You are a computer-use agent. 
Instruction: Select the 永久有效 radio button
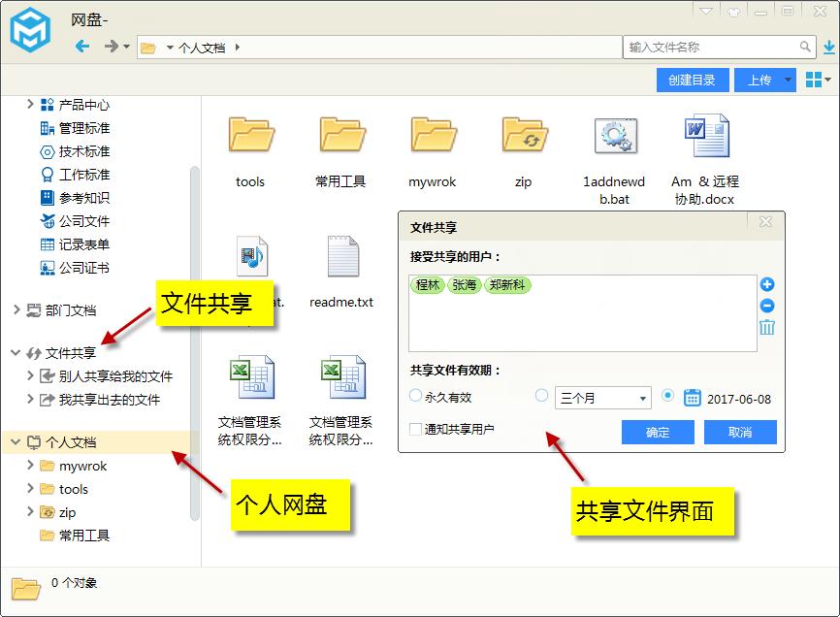tap(413, 396)
